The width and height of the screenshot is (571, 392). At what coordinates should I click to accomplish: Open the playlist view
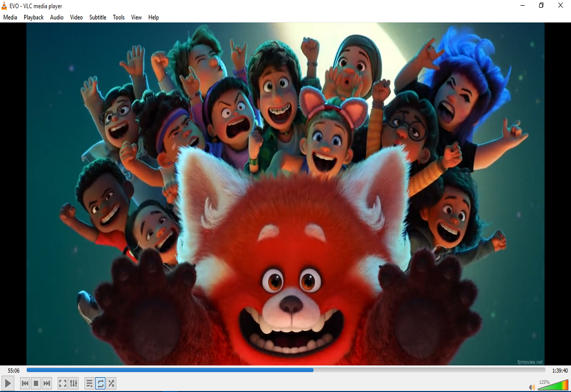click(x=89, y=383)
